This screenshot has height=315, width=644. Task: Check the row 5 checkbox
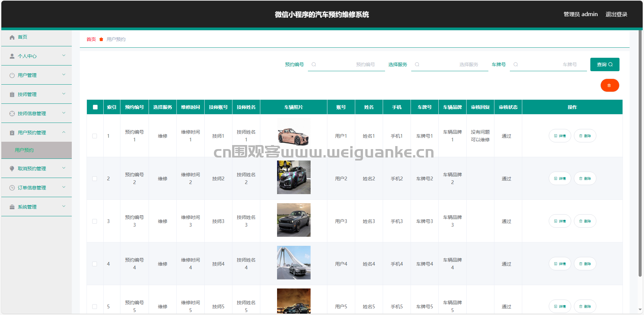point(95,307)
